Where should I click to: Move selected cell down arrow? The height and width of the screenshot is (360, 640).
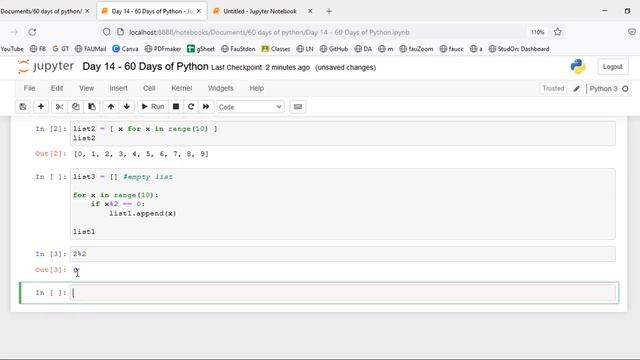(127, 107)
